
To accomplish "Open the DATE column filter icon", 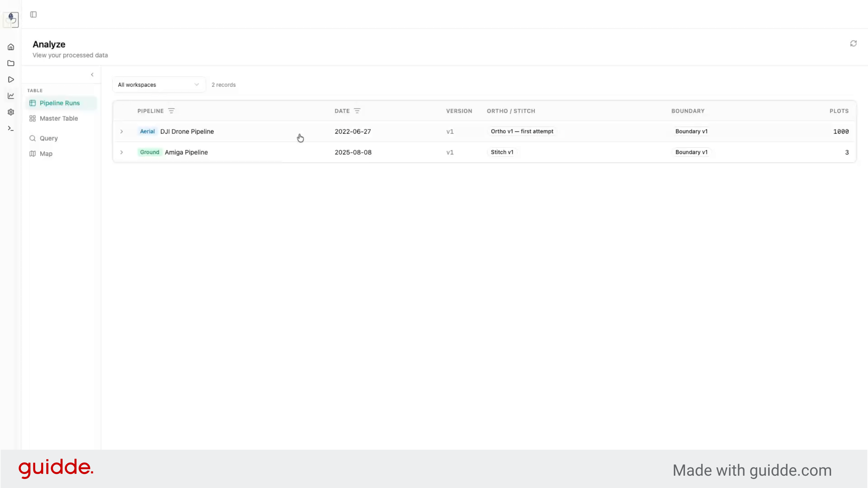I will click(357, 111).
